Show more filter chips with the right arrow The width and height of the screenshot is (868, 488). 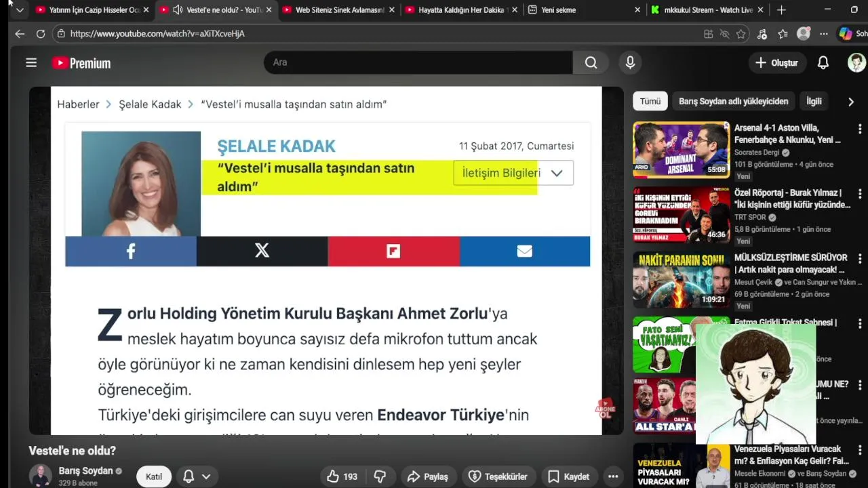(x=851, y=102)
